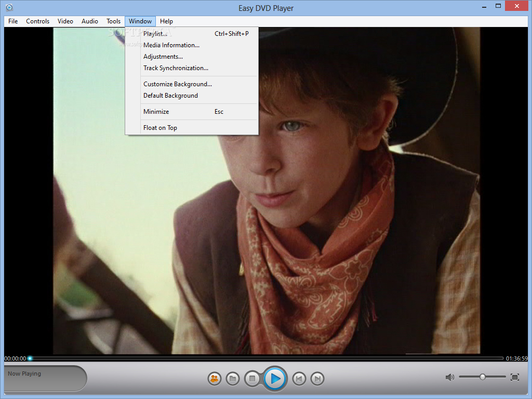Start playback with the blue play button
Viewport: 532px width, 399px height.
click(275, 379)
